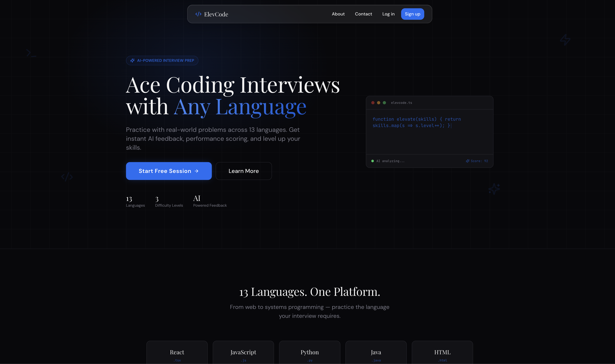Click the Learn More button

(243, 171)
